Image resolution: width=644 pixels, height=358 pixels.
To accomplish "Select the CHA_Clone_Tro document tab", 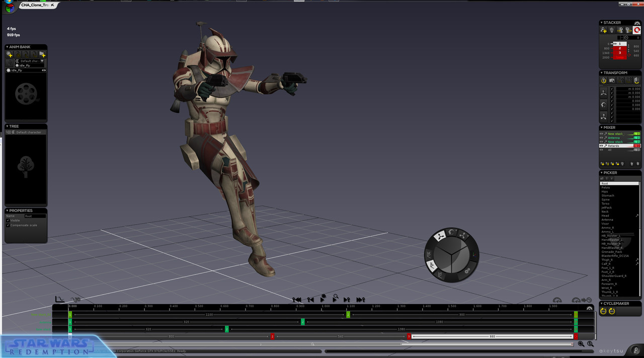I will 38,5.
